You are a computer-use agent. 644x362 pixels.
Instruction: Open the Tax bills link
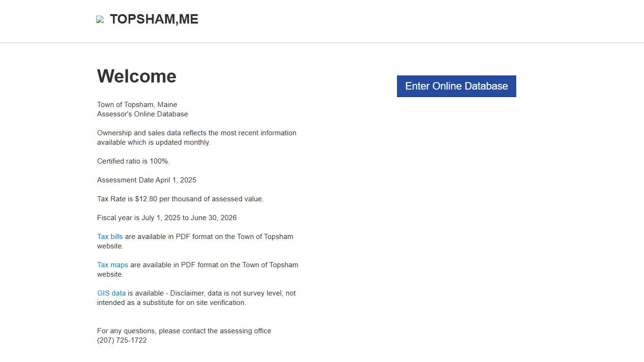[x=110, y=237]
